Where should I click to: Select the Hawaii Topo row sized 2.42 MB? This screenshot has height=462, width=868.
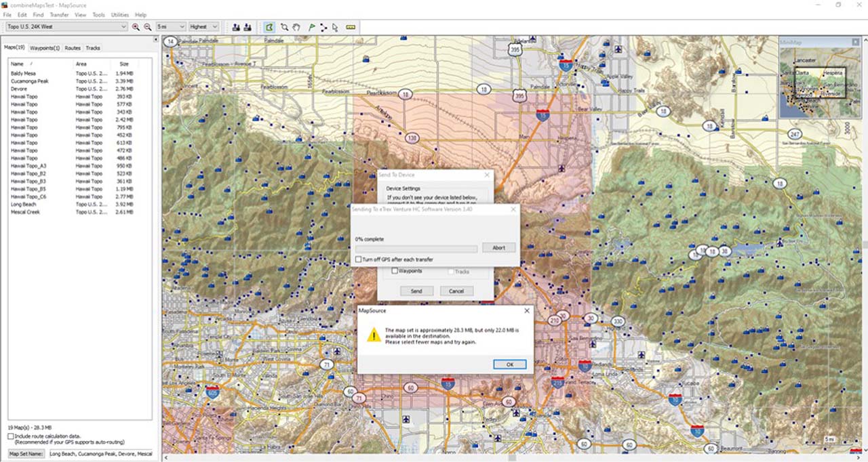pyautogui.click(x=71, y=120)
